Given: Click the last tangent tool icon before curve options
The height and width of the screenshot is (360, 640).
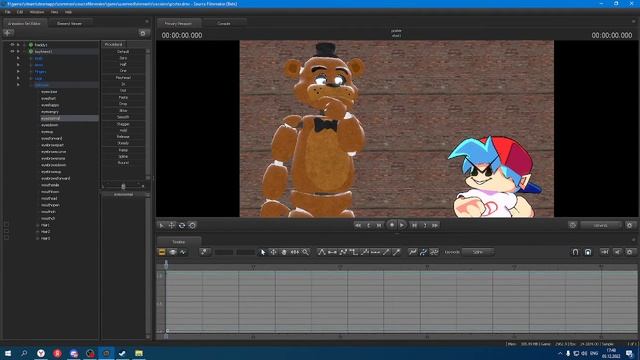Looking at the screenshot, I should tap(396, 252).
